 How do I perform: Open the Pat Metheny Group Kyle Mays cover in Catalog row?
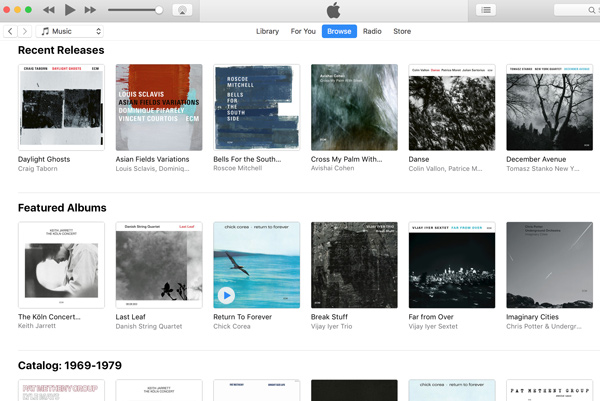[x=61, y=390]
